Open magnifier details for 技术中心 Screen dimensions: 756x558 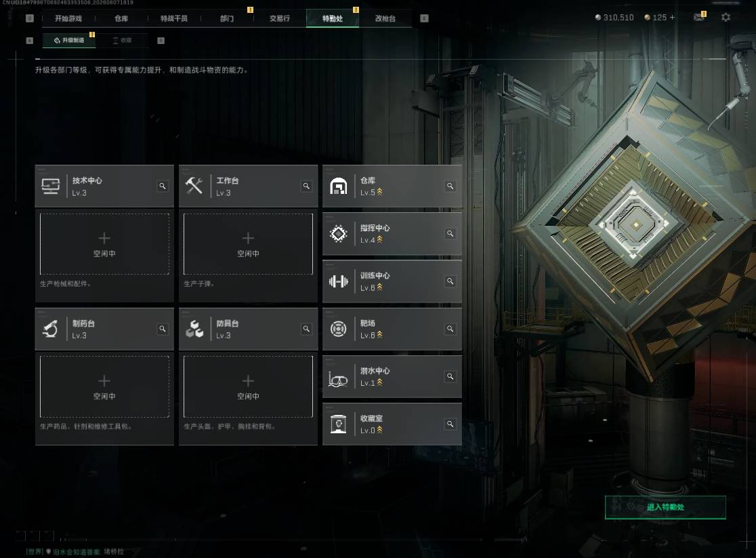click(x=163, y=186)
